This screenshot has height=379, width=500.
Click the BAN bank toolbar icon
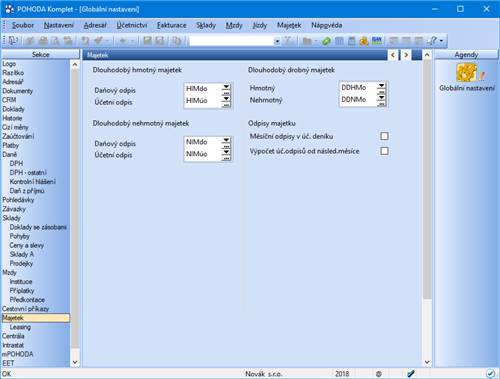pos(377,41)
